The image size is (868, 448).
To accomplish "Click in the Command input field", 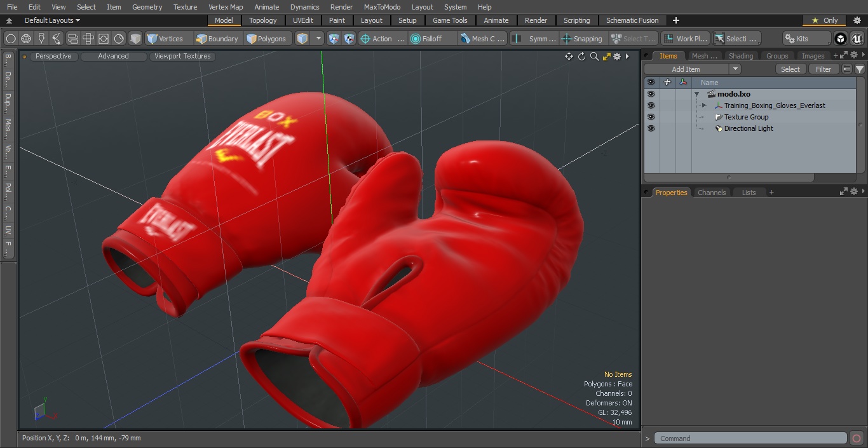I will [x=750, y=438].
